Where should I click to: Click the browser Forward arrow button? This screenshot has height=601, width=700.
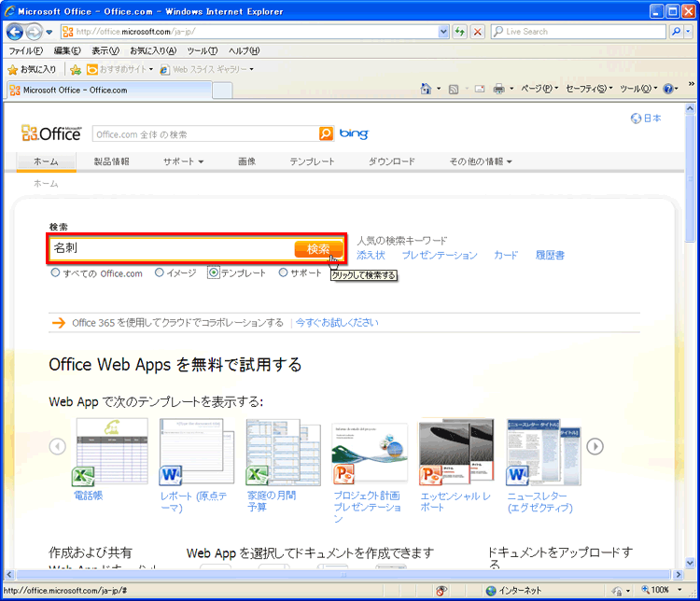(34, 32)
